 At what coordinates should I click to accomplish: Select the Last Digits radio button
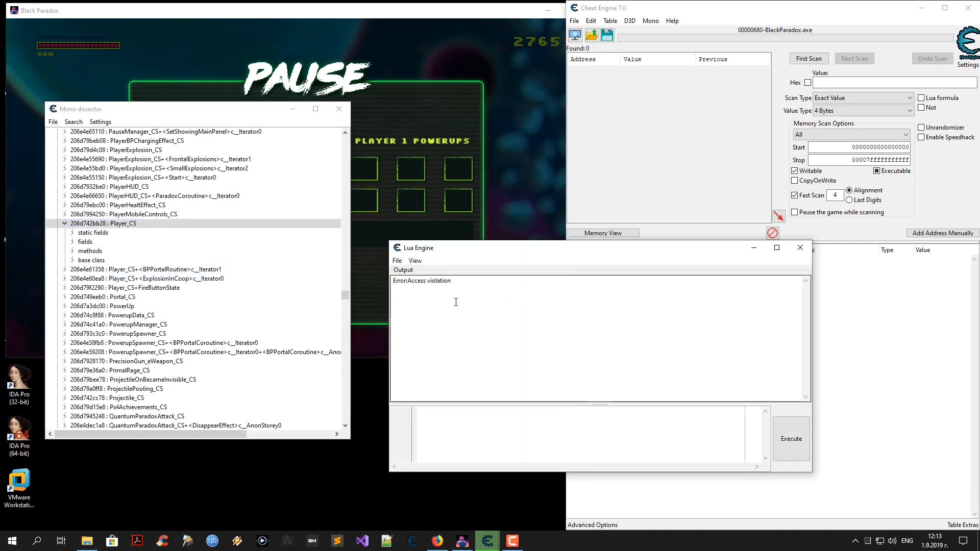point(849,200)
